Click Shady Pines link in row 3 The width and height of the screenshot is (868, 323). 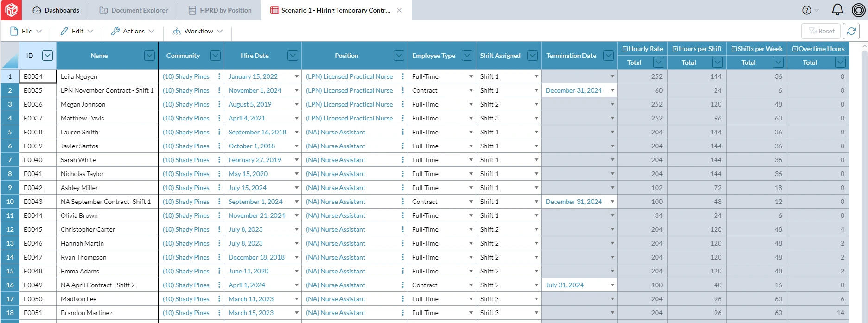click(186, 104)
